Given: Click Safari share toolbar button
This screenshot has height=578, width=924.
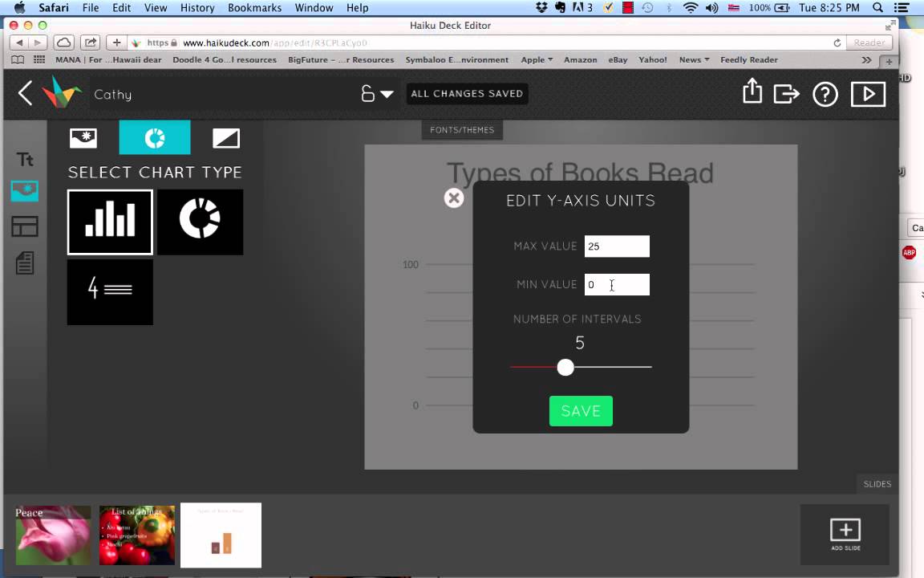Looking at the screenshot, I should tap(90, 43).
